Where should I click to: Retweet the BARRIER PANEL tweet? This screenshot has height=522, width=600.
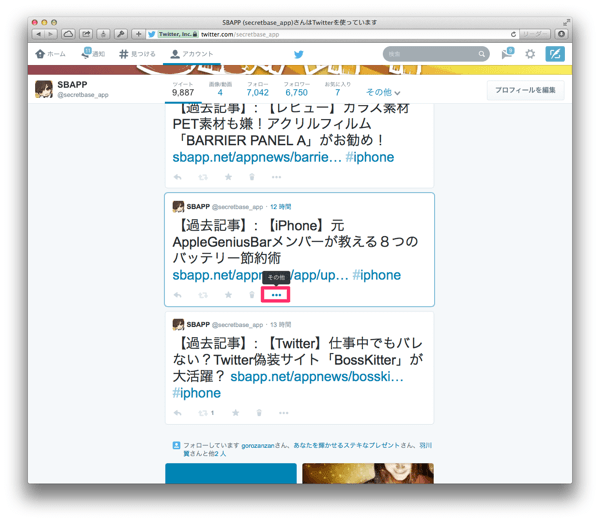[x=203, y=177]
